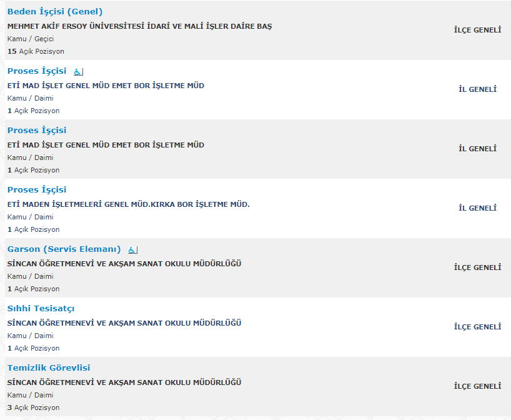This screenshot has height=420, width=511.
Task: Click İLÇE GENELİ label of Sıhhi Tesisatçı row
Action: click(477, 327)
